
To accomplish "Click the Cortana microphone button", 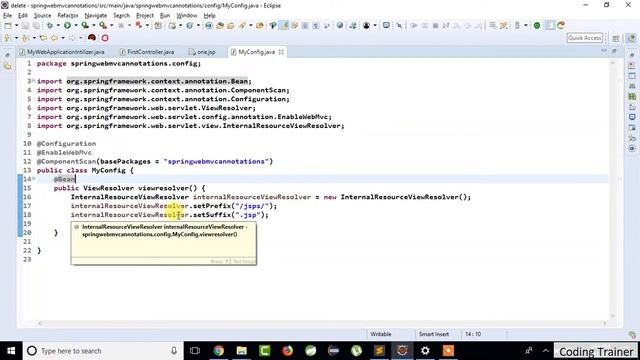I will click(174, 351).
